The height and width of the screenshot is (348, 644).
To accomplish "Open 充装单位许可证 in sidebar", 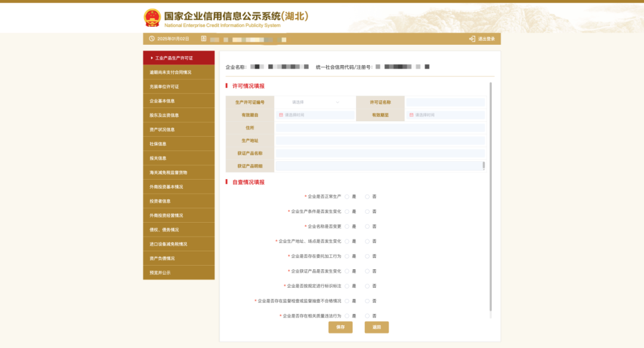I will 179,87.
